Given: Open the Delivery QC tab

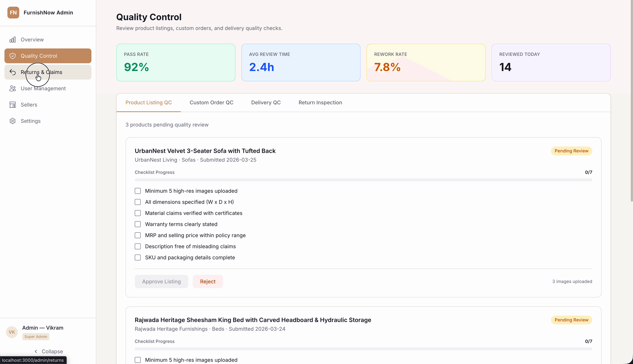Looking at the screenshot, I should point(266,102).
